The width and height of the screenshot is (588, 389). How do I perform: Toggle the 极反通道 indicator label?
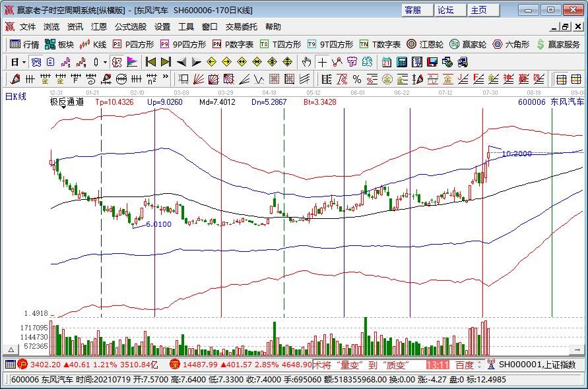point(67,102)
